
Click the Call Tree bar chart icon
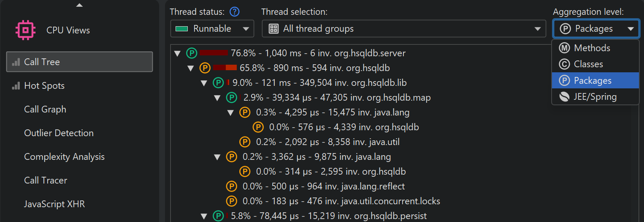(16, 62)
